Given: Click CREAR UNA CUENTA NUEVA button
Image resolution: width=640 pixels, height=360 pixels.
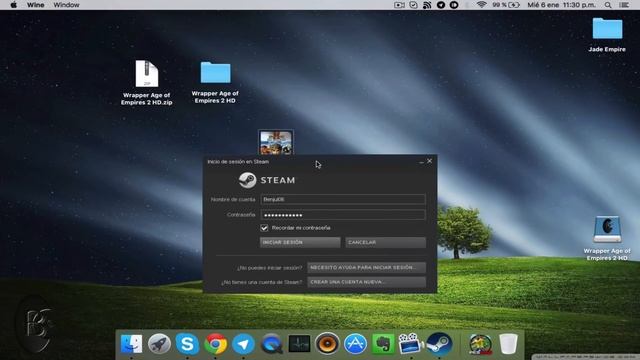Looking at the screenshot, I should (x=367, y=282).
